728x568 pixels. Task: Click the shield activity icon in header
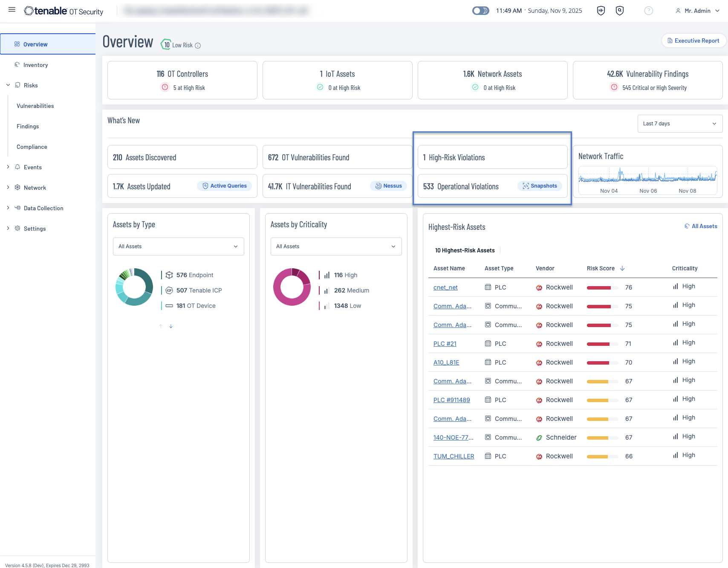(x=601, y=11)
